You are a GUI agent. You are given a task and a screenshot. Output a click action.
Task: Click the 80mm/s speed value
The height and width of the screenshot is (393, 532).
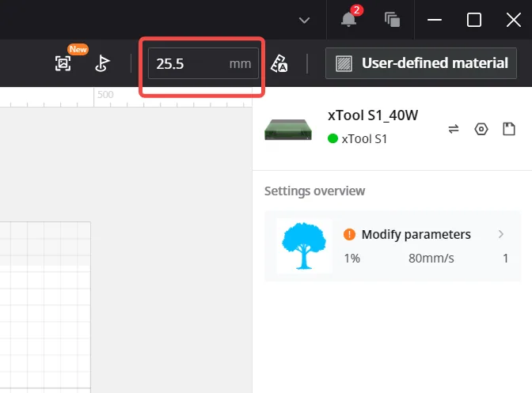click(x=431, y=258)
